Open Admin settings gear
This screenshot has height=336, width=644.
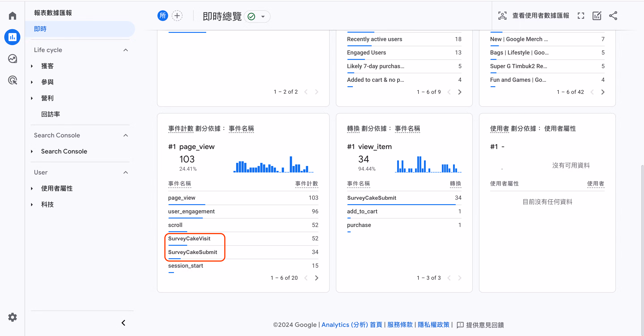(x=12, y=317)
